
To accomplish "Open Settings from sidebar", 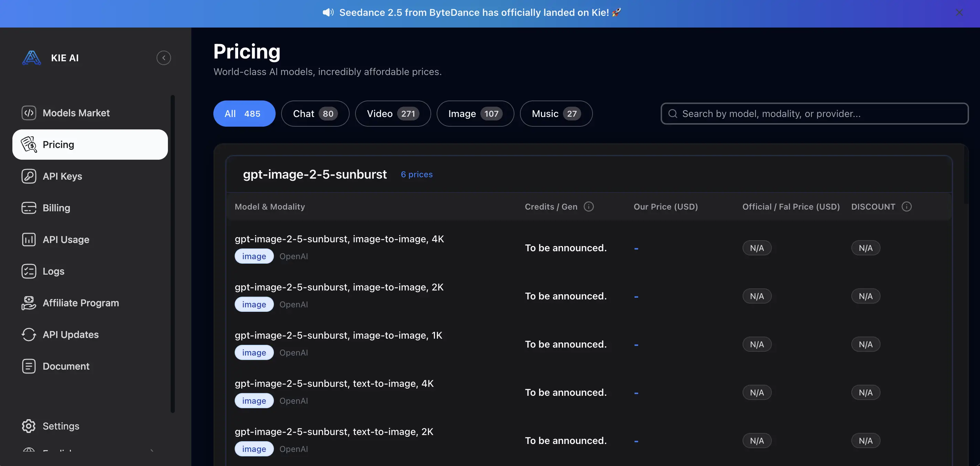I will (x=90, y=426).
